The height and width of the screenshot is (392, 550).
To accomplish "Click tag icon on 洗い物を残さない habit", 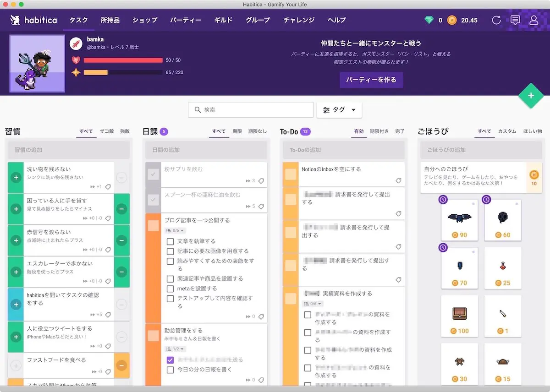I will coord(108,187).
